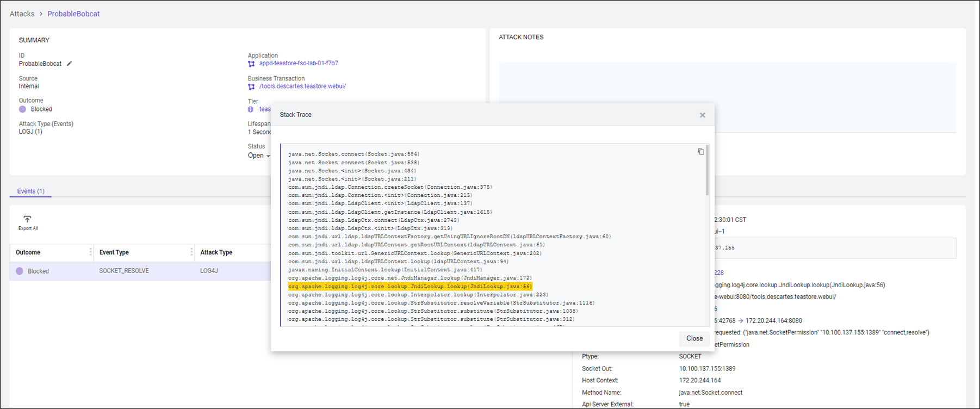
Task: Select the Events (1) tab
Action: click(30, 191)
